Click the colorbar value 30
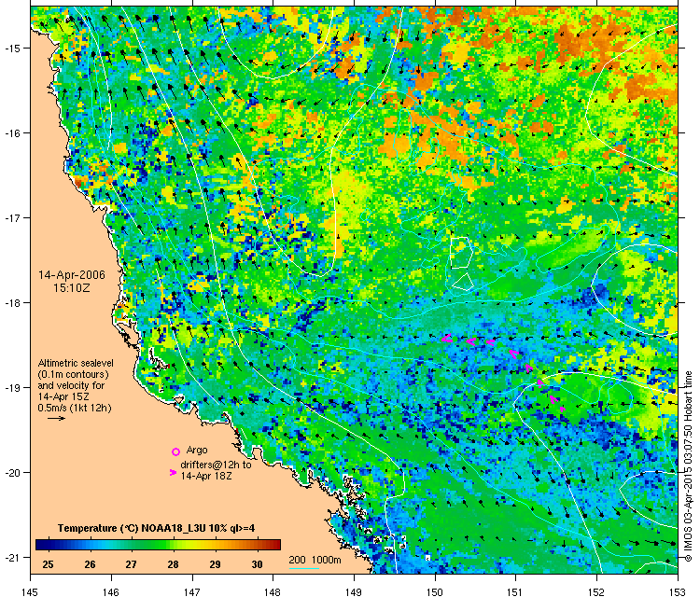This screenshot has height=597, width=700. [x=258, y=564]
